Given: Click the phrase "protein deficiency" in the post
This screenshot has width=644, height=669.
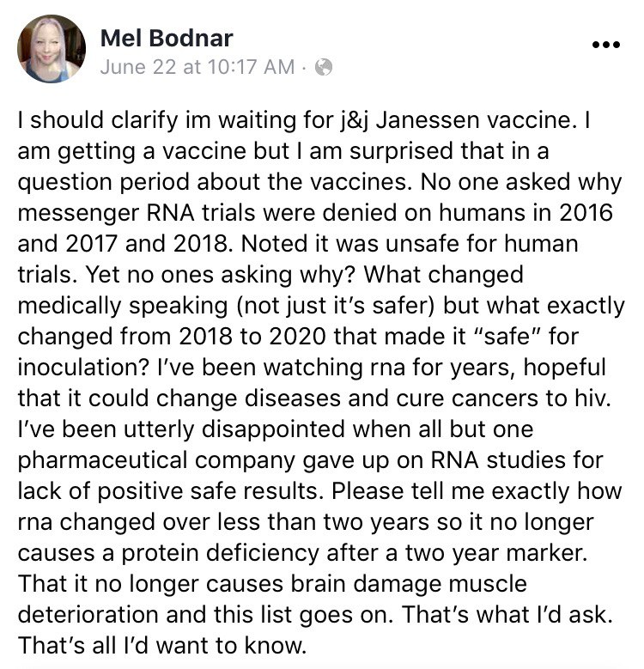Looking at the screenshot, I should click(x=220, y=554).
